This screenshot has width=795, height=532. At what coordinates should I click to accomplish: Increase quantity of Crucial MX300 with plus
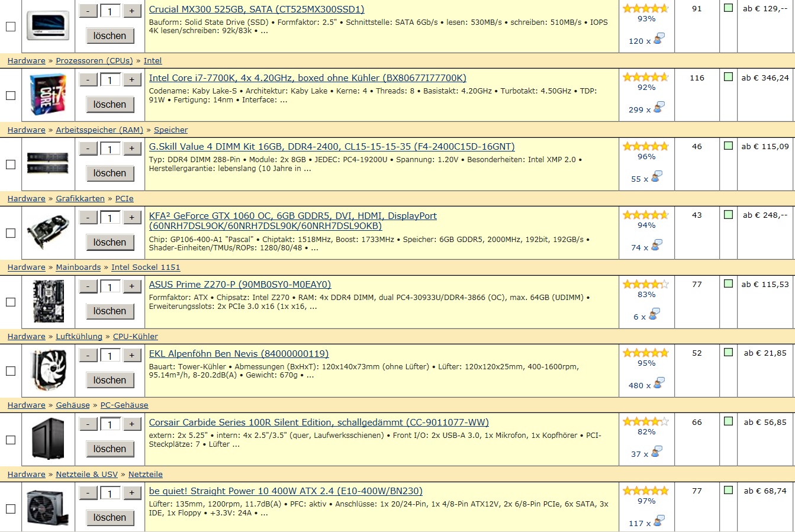[131, 11]
